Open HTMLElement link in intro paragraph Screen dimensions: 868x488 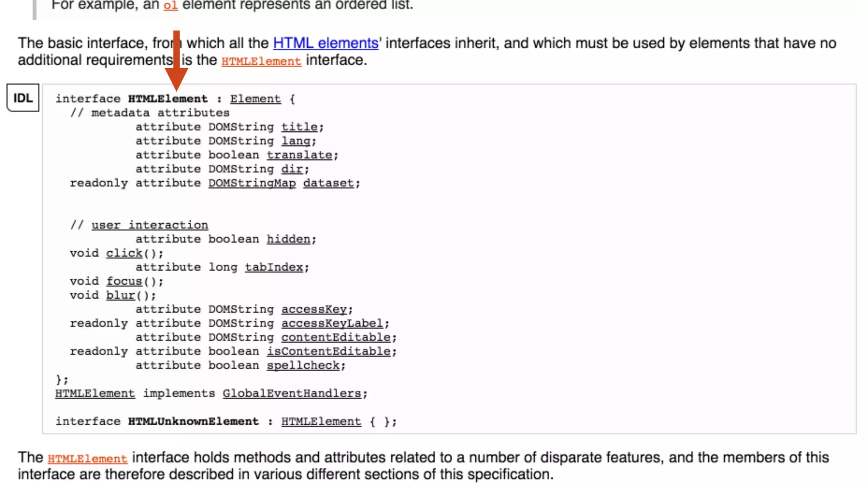261,61
